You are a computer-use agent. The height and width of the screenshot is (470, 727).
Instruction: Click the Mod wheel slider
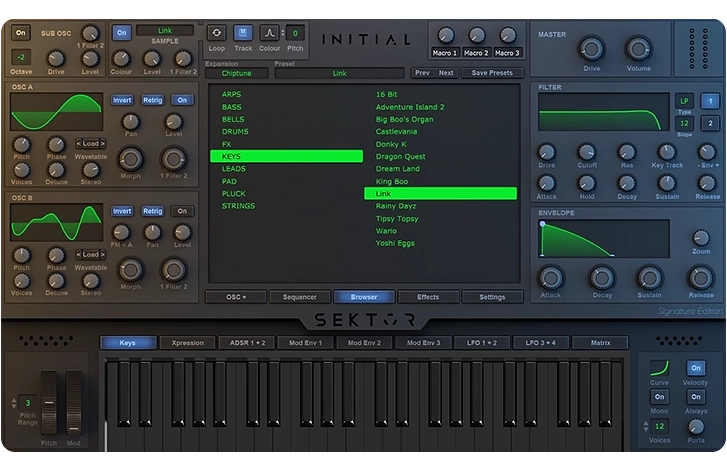pyautogui.click(x=73, y=403)
